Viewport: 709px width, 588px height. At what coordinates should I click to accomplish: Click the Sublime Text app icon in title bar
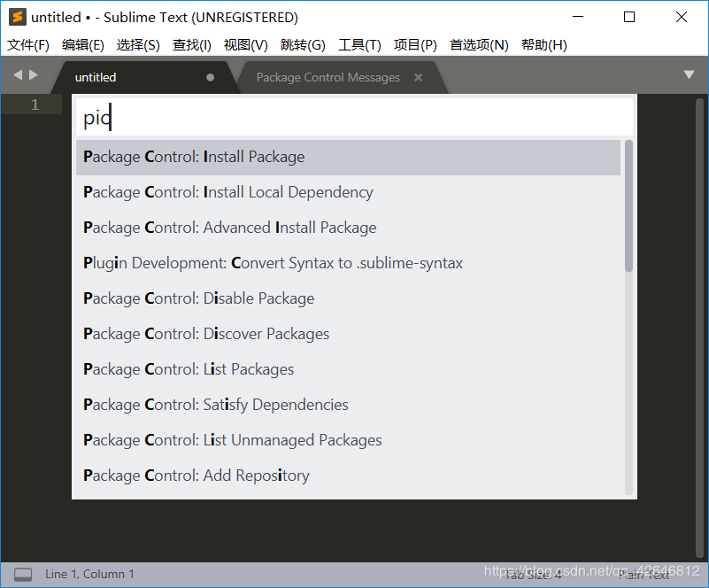pyautogui.click(x=17, y=17)
